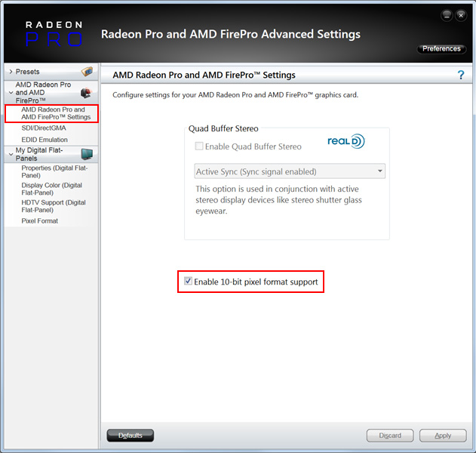This screenshot has width=476, height=453.
Task: Open the EDID Emulation page
Action: [x=45, y=140]
